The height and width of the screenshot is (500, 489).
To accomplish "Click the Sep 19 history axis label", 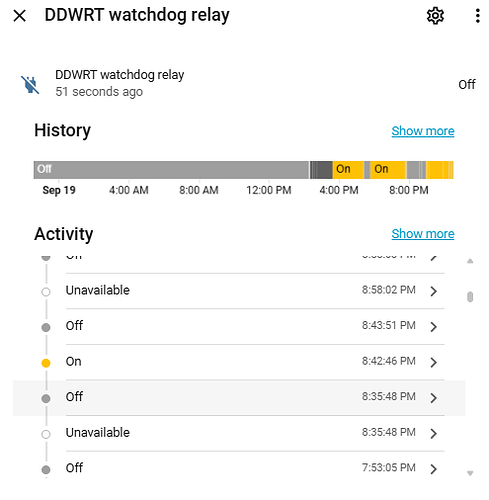I will click(59, 190).
